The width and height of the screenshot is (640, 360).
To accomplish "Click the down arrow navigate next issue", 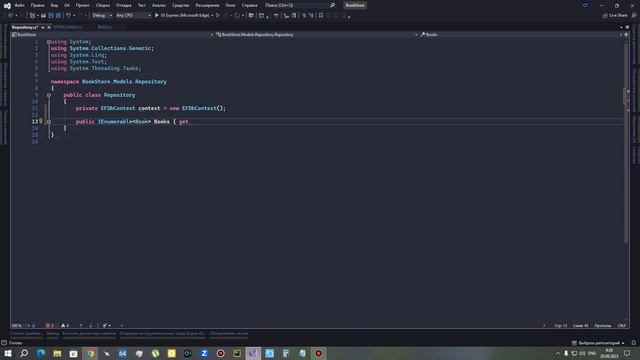I will click(91, 326).
